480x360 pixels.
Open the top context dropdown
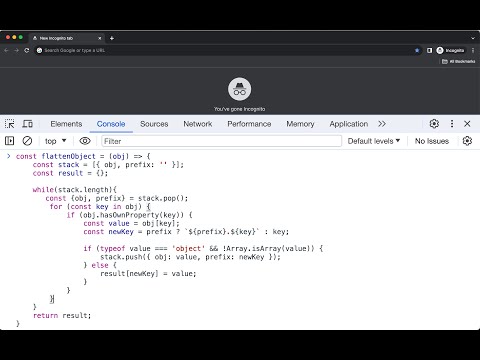coord(55,141)
